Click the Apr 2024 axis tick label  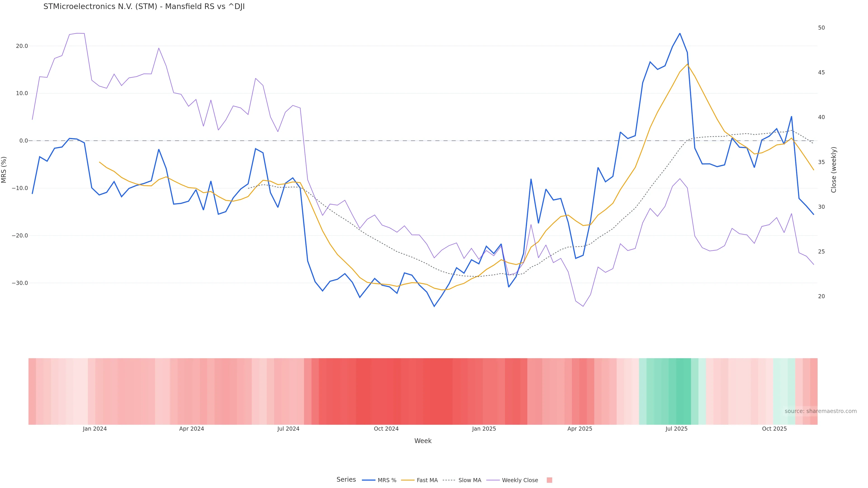coord(191,429)
